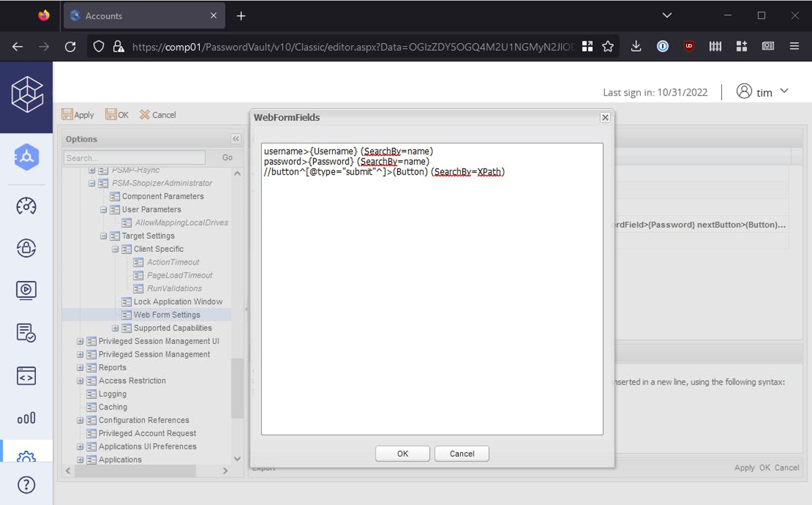Open the help question mark icon

pyautogui.click(x=26, y=485)
